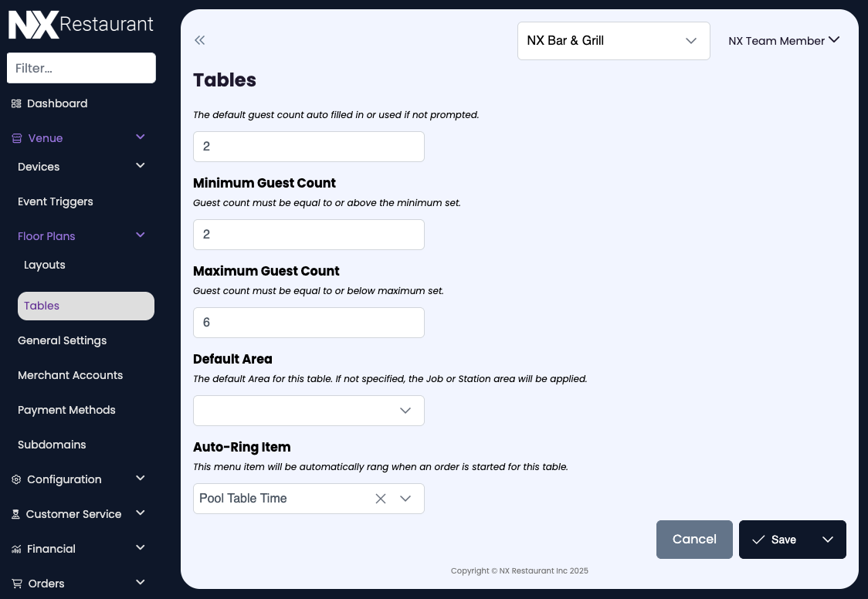Image resolution: width=868 pixels, height=599 pixels.
Task: Go to General Settings
Action: click(63, 340)
